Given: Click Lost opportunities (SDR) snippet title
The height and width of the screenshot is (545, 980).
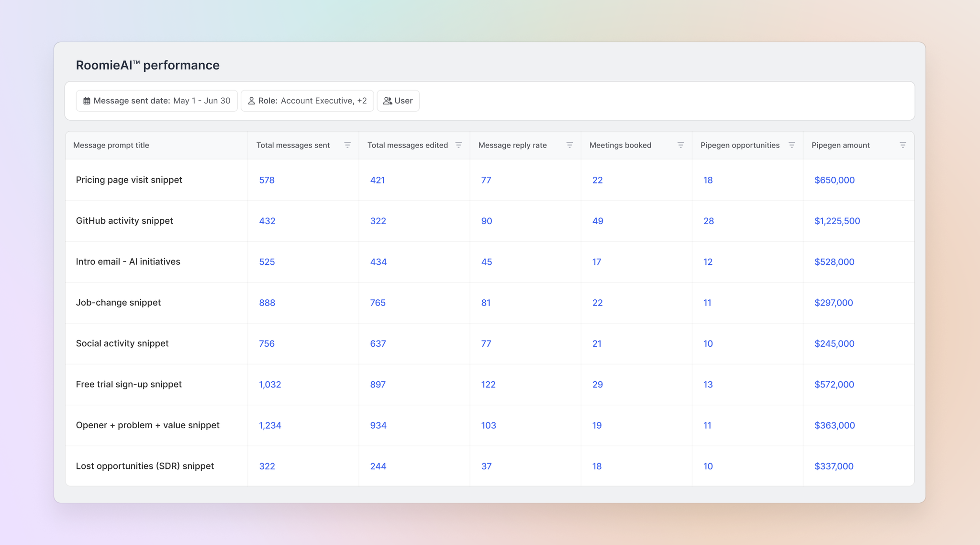Looking at the screenshot, I should (145, 466).
